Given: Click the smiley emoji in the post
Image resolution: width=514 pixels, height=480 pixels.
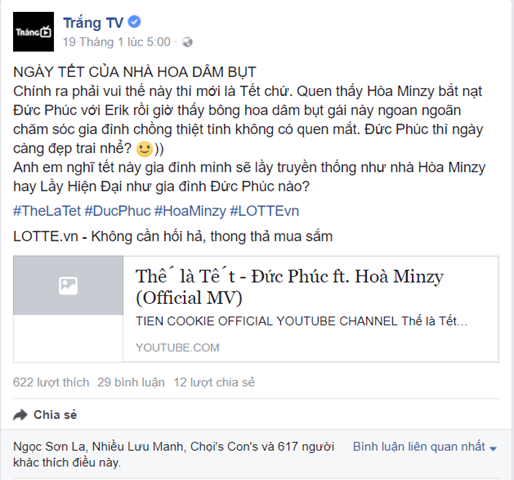Looking at the screenshot, I should [x=145, y=149].
